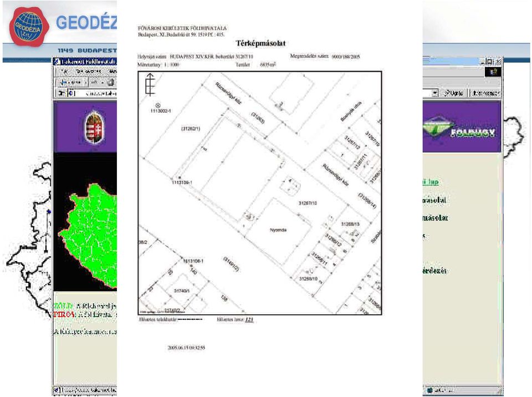Click the Geodézia Zrt. globe logo
Viewport: 532px width, 397px height.
click(29, 26)
